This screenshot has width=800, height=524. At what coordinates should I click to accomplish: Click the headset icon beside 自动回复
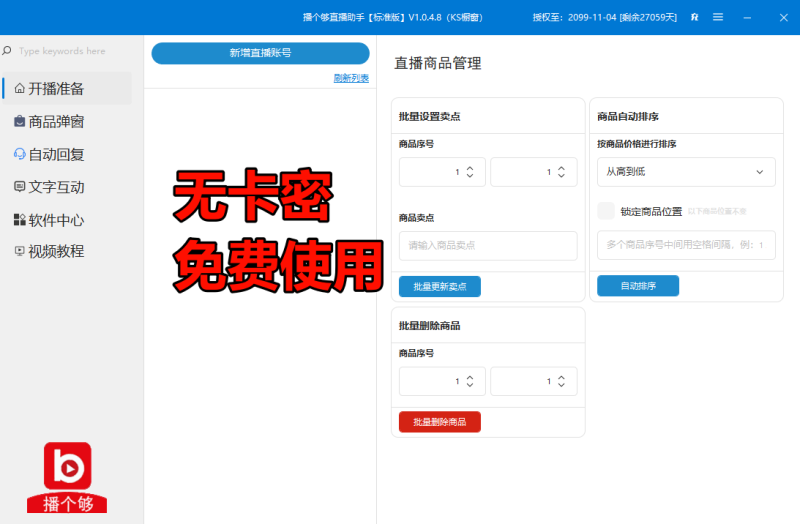coord(19,154)
